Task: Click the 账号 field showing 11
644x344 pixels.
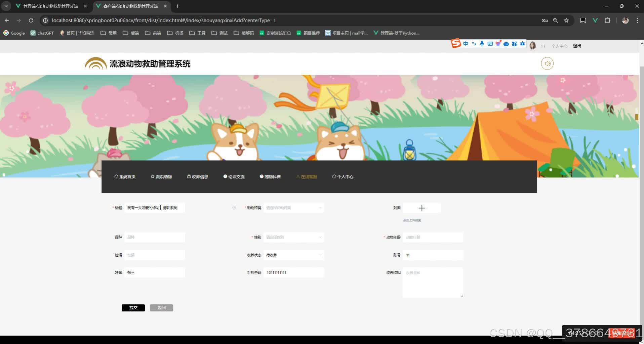Action: click(x=433, y=255)
